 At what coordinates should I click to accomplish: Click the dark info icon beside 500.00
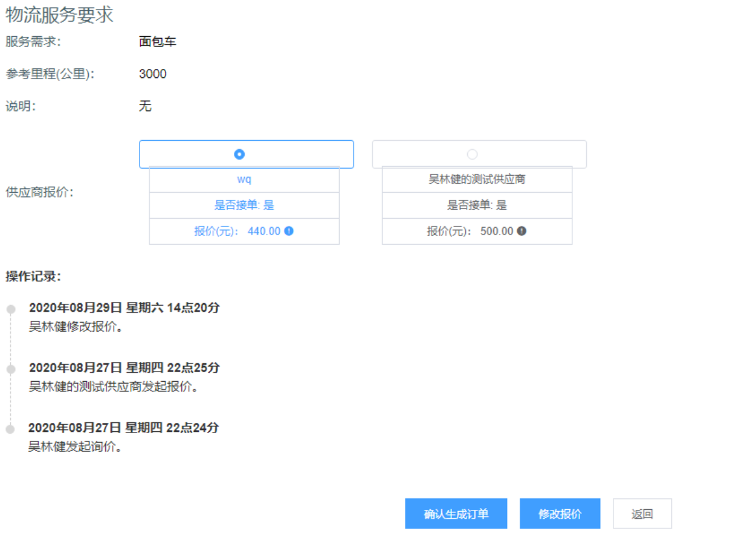[x=522, y=231]
